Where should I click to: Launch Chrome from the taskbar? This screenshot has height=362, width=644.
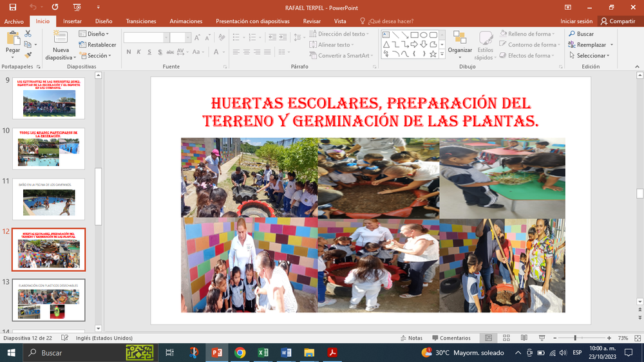(240, 352)
